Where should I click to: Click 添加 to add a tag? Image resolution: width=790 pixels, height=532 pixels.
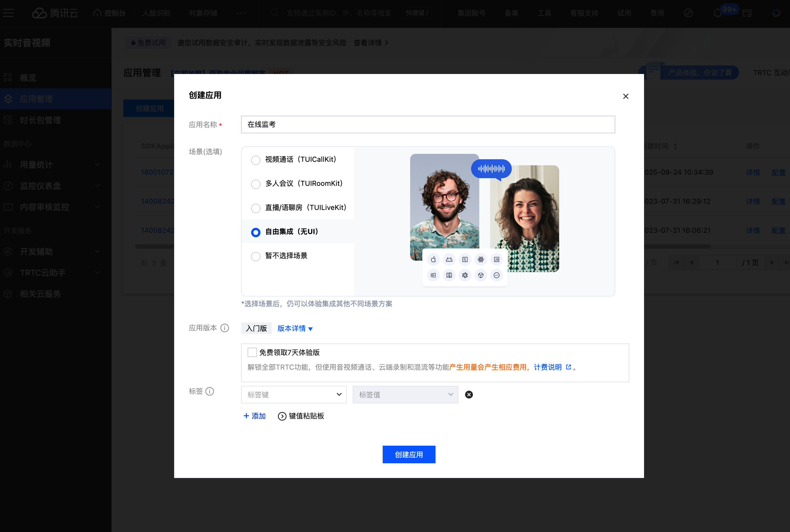click(x=255, y=416)
